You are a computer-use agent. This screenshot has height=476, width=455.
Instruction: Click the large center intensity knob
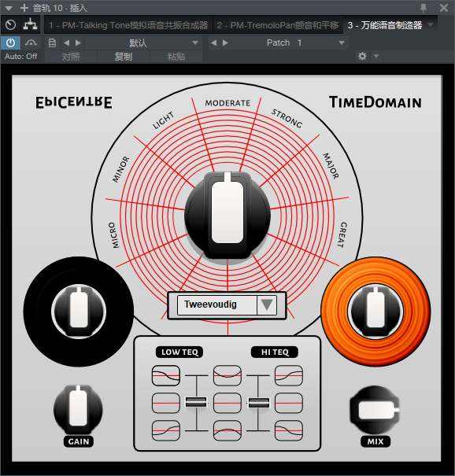click(227, 215)
